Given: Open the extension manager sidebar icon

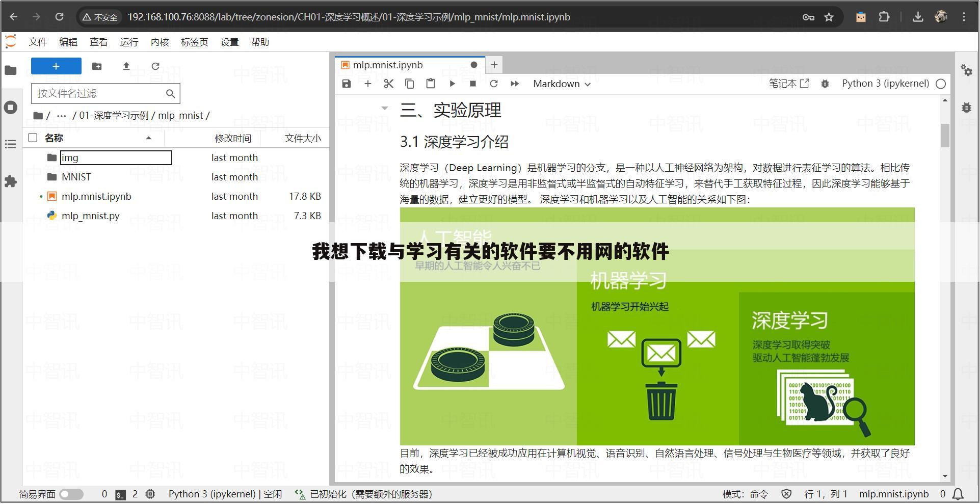Looking at the screenshot, I should coord(11,181).
